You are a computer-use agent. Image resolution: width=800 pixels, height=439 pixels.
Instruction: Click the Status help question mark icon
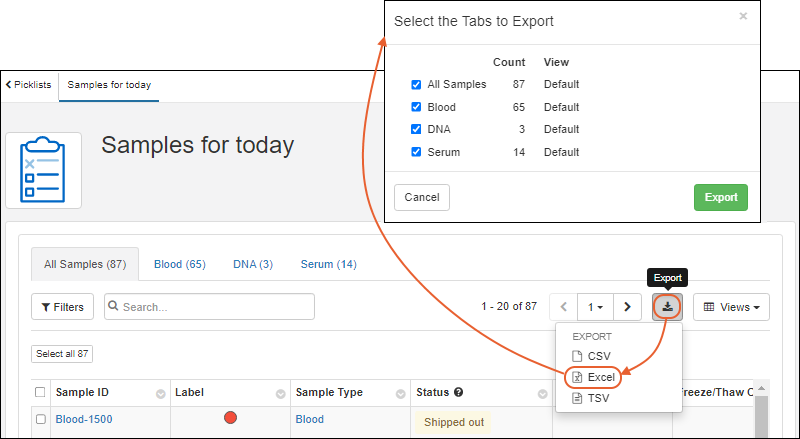(458, 393)
